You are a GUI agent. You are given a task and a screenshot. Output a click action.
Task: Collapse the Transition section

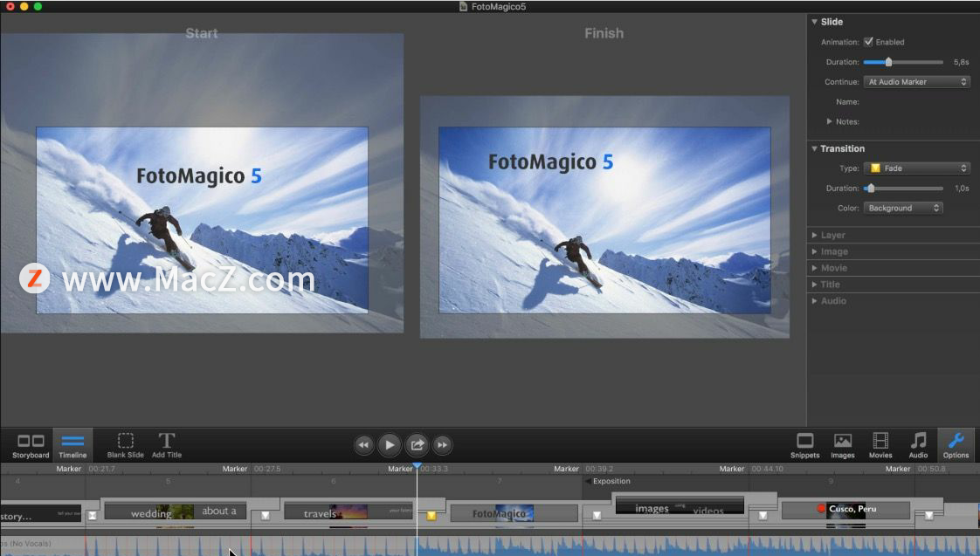coord(814,148)
